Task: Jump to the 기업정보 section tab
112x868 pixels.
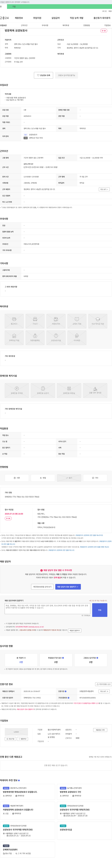Action: pyautogui.click(x=107, y=25)
